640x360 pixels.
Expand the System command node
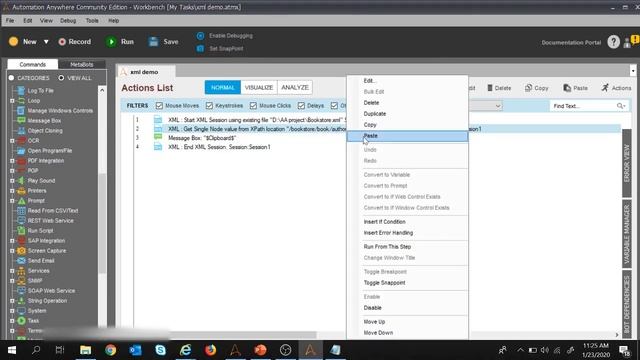point(12,311)
